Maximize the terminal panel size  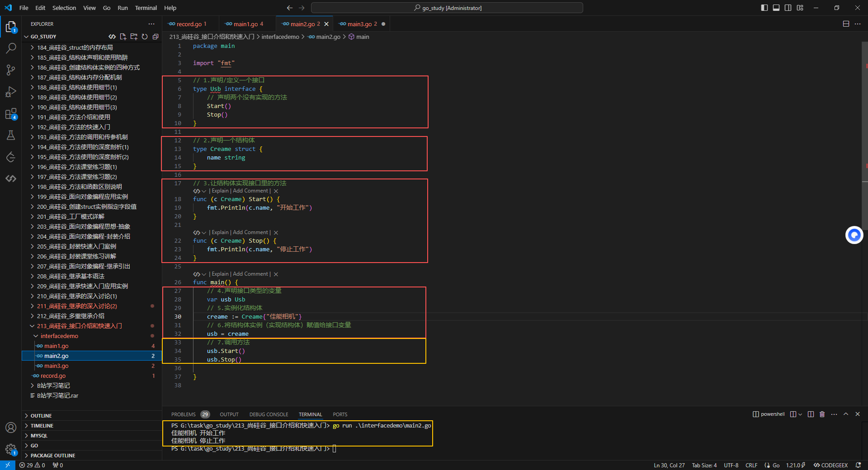click(x=846, y=414)
